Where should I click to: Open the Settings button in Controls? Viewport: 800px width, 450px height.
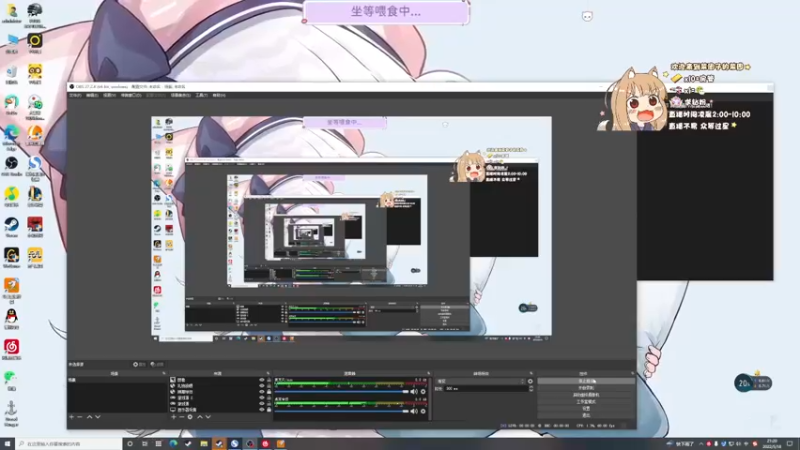point(586,409)
